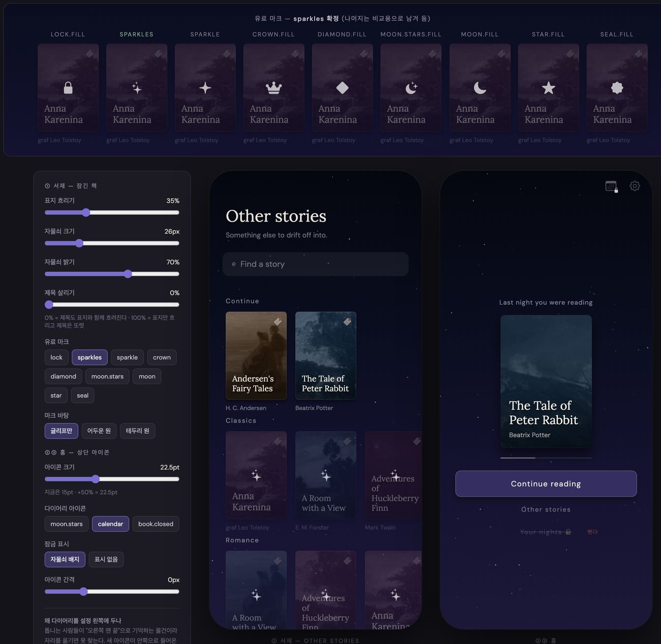Click the lock glyph on the LOCK.FILL card
This screenshot has height=644, width=661.
click(68, 88)
